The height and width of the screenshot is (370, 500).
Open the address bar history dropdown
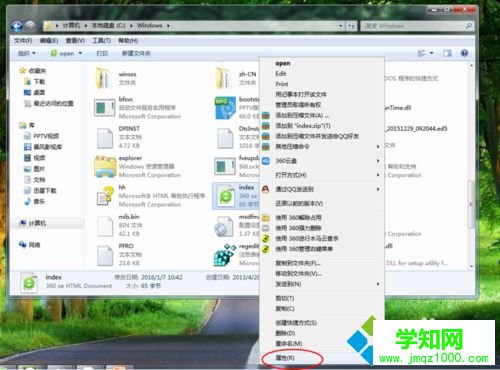click(x=340, y=26)
